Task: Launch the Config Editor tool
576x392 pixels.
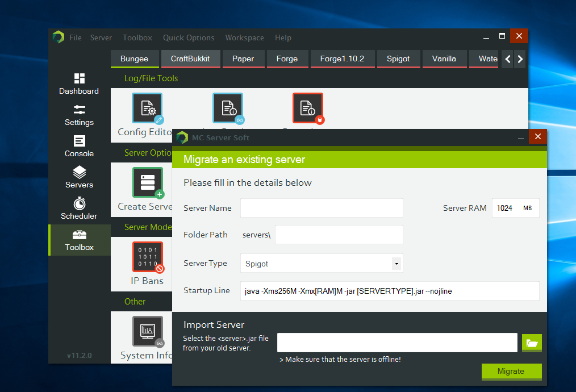Action: pos(147,108)
